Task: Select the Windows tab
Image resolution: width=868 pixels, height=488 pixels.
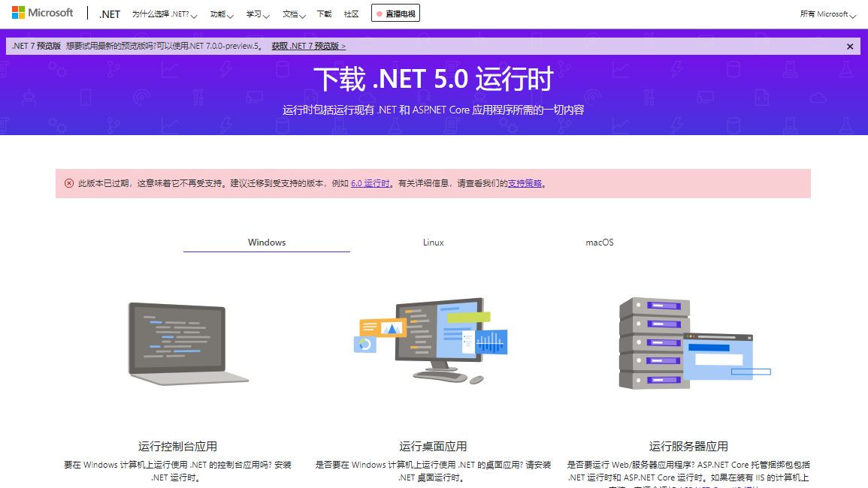Action: tap(267, 242)
